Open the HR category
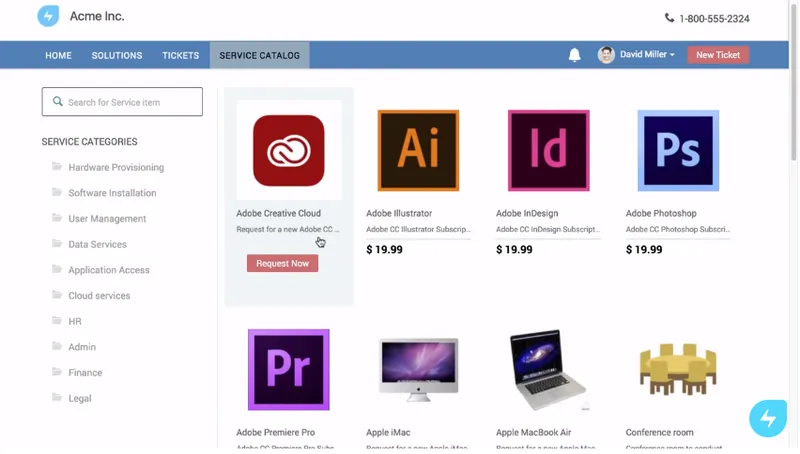800x454 pixels. click(75, 321)
